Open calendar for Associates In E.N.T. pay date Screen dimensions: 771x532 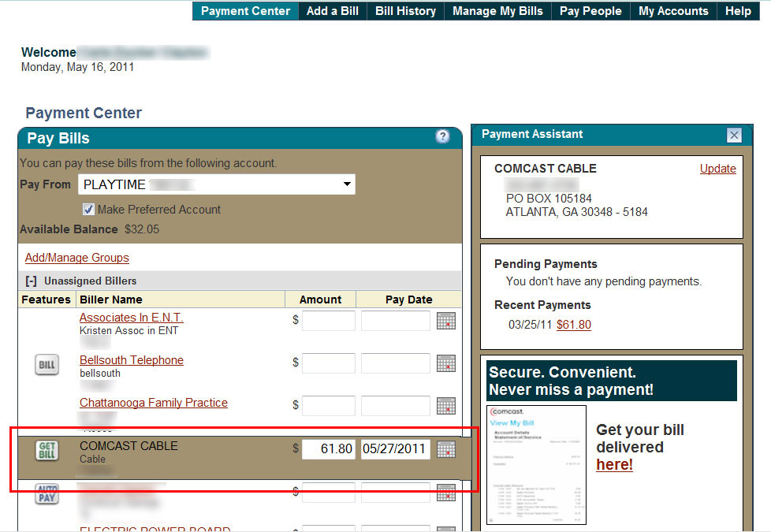[446, 321]
